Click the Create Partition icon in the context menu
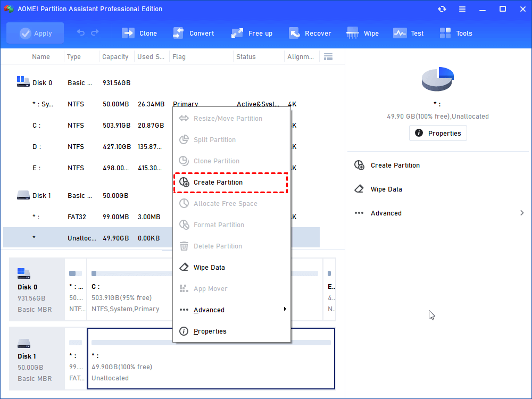This screenshot has height=399, width=532. point(184,182)
